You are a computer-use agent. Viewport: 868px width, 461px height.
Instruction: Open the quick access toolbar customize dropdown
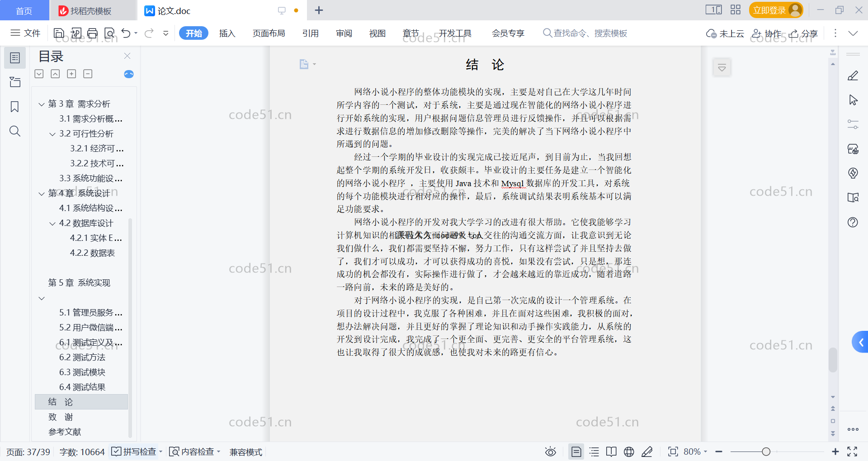click(166, 33)
